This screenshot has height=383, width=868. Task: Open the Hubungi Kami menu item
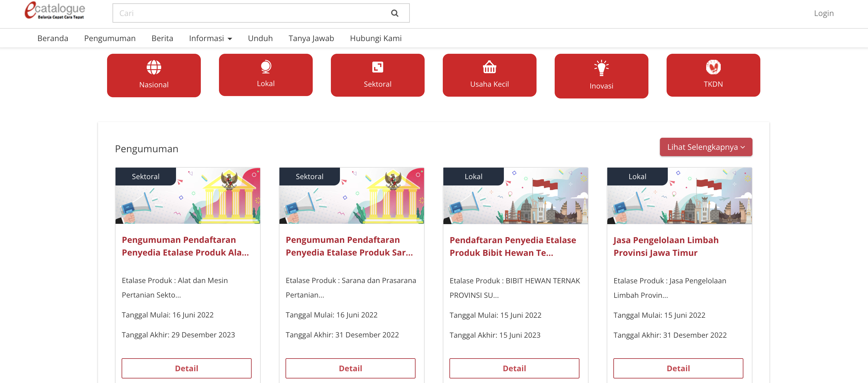[375, 38]
